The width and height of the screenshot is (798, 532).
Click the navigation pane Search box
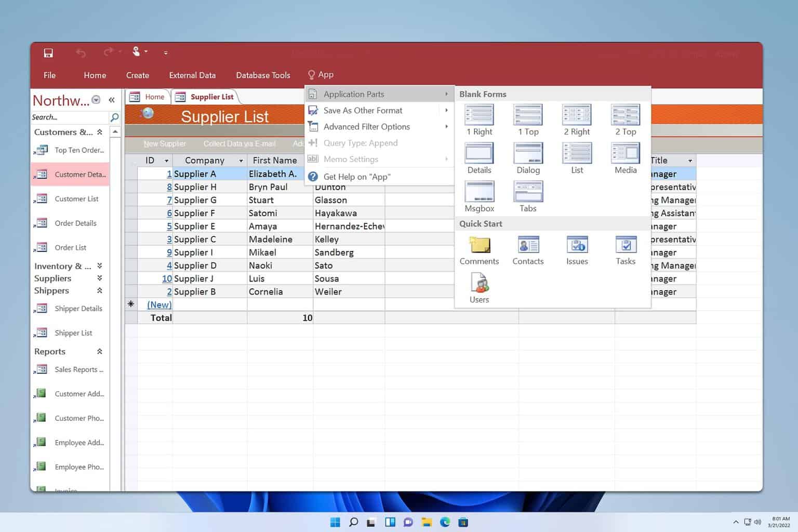click(70, 117)
